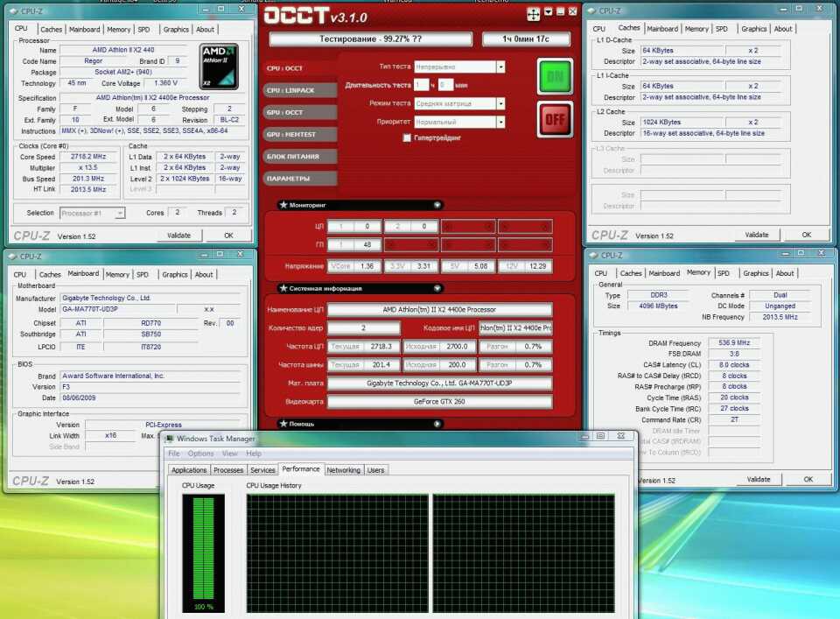Click the test duration hours input field
This screenshot has width=840, height=619.
click(421, 85)
